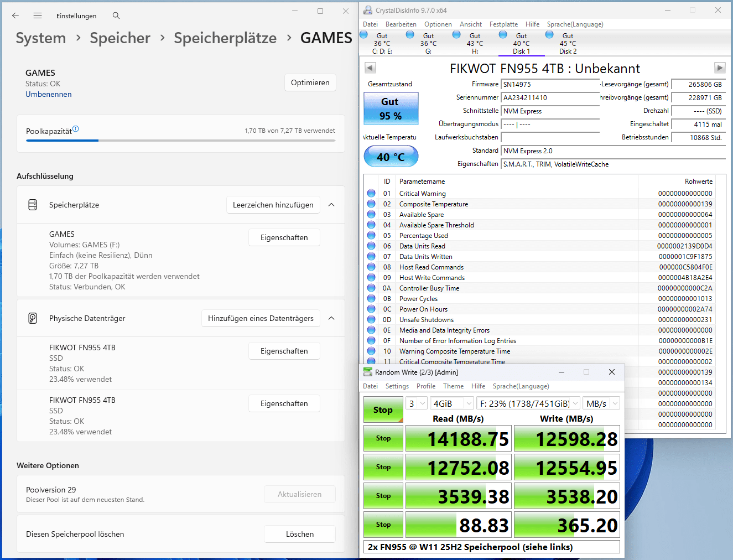Click the Gut 95 % health status box
The height and width of the screenshot is (560, 733).
pos(391,108)
